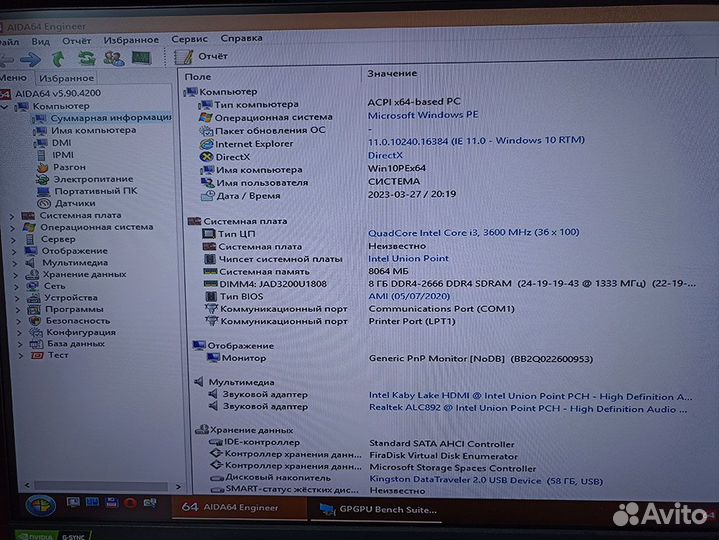
Task: Switch to AIDA64 Engineer taskbar button
Action: [239, 507]
